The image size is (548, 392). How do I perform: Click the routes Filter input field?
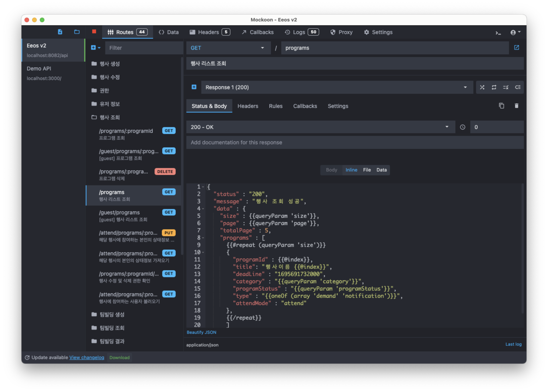[144, 48]
